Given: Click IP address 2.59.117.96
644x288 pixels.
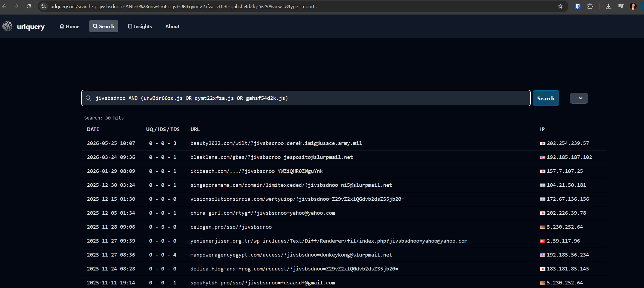Looking at the screenshot, I should tap(563, 241).
